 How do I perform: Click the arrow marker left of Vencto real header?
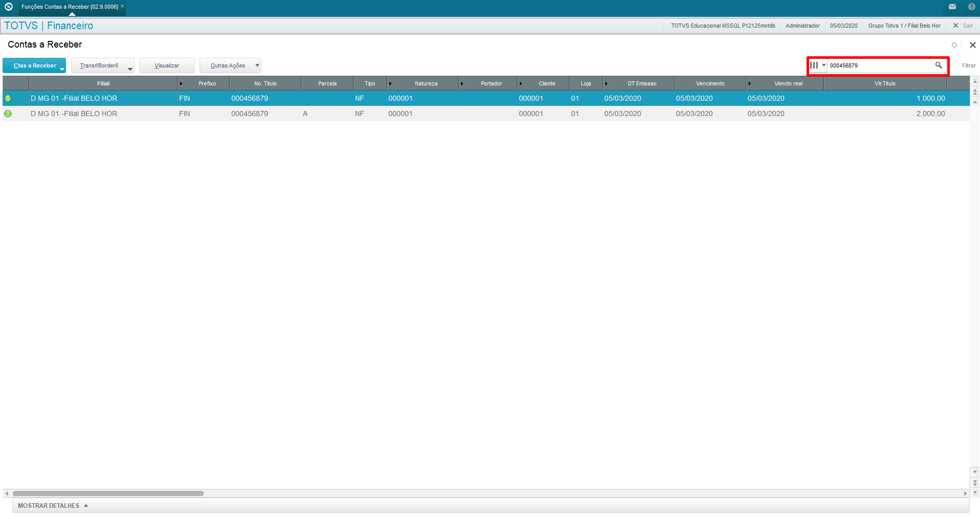tap(749, 83)
